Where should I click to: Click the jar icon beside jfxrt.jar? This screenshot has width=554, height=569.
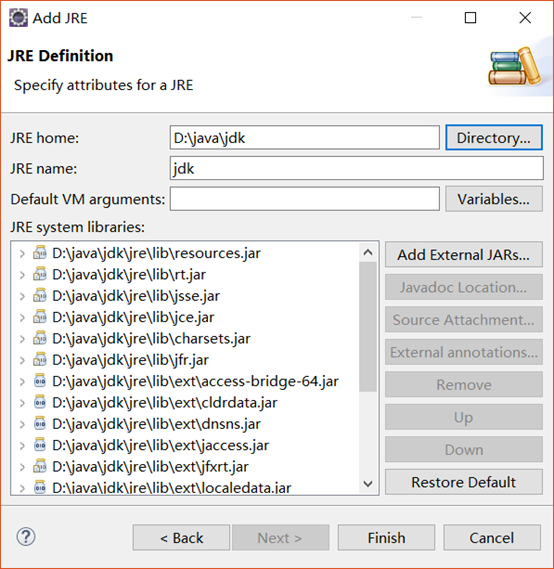pos(40,466)
